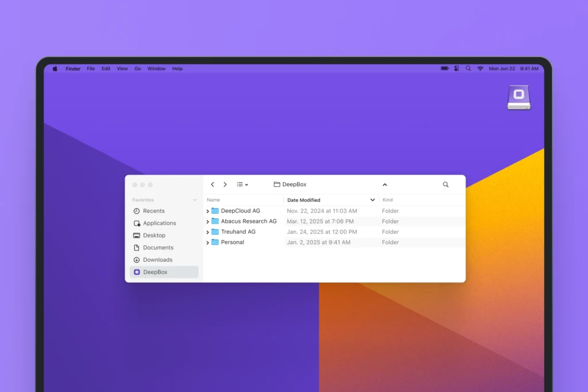The height and width of the screenshot is (392, 588).
Task: Click the Applications sidebar icon
Action: [137, 224]
